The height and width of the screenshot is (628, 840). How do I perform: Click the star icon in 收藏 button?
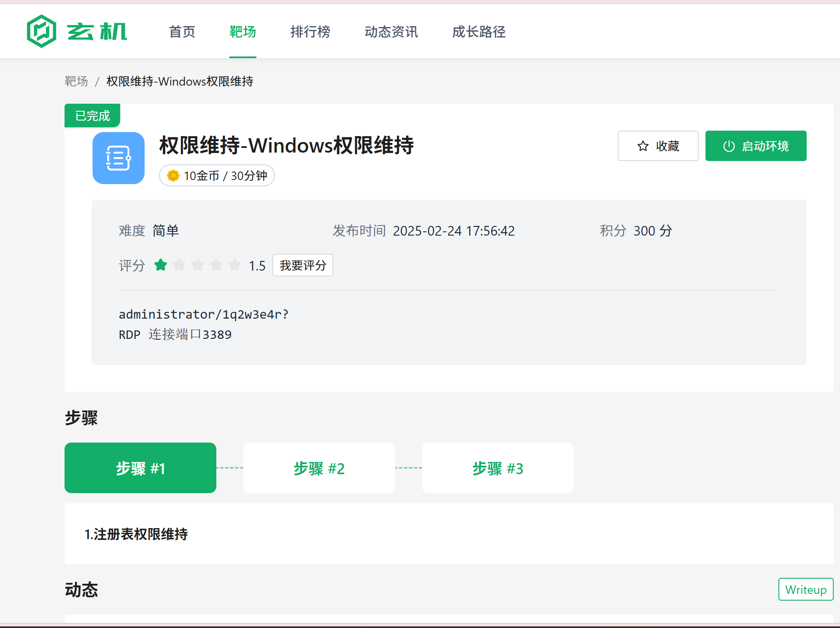point(643,146)
